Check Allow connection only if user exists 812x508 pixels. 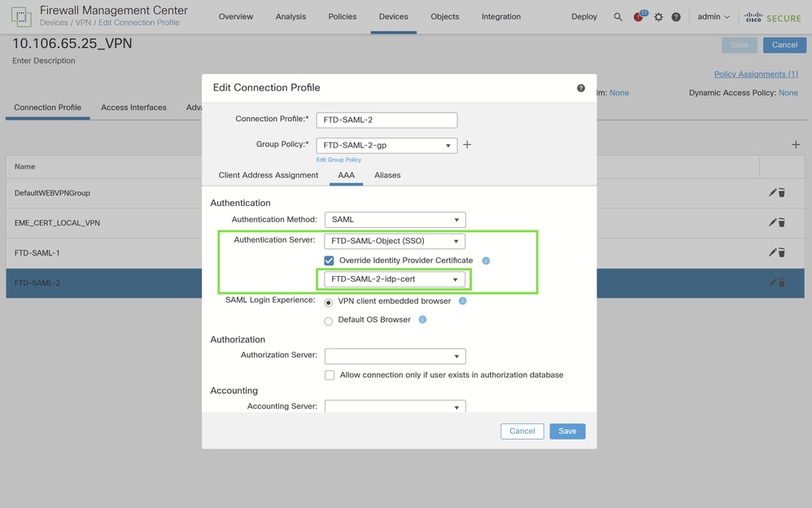coord(330,375)
